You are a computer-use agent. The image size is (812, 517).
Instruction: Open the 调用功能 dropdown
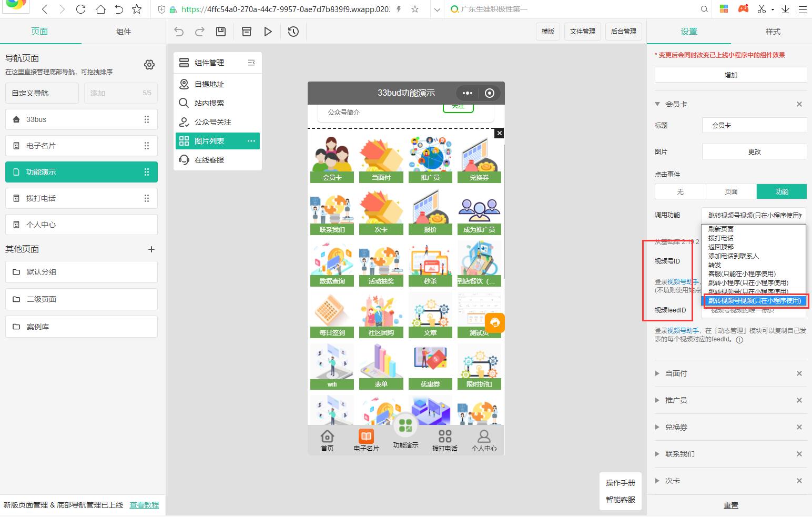753,215
